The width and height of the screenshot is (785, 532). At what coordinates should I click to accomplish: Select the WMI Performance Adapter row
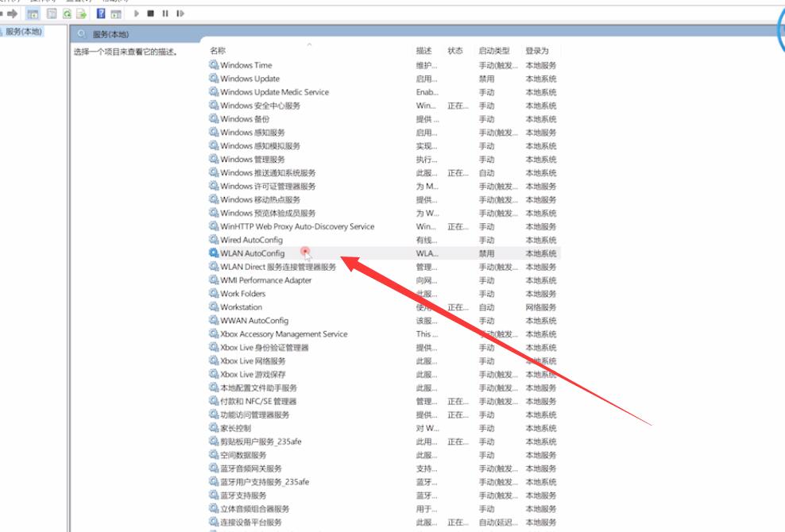(x=383, y=280)
